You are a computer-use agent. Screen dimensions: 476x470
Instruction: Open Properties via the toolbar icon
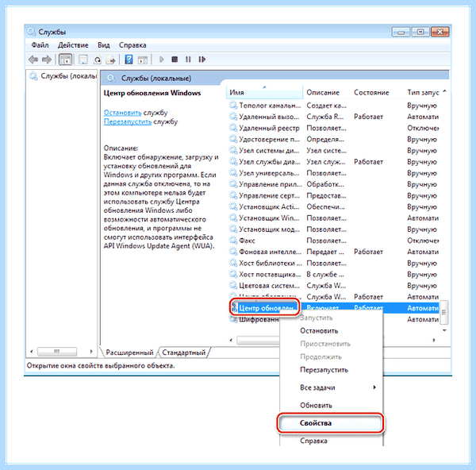click(x=83, y=60)
